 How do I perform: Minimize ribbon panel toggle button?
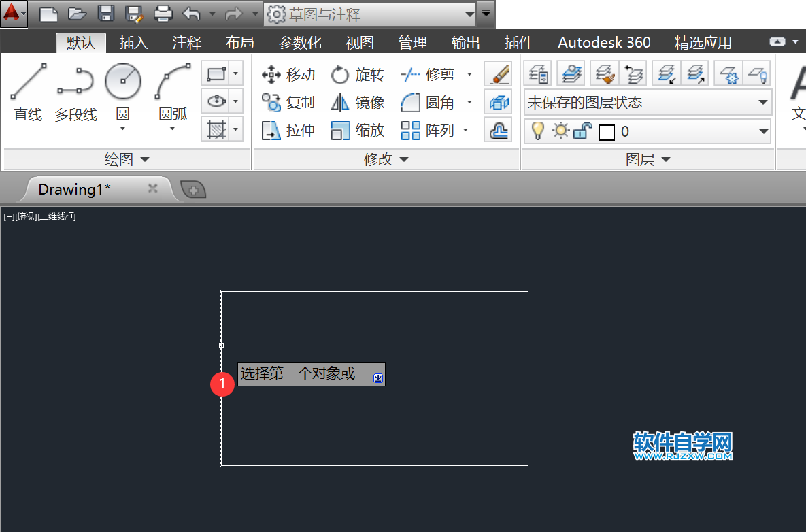[x=777, y=41]
